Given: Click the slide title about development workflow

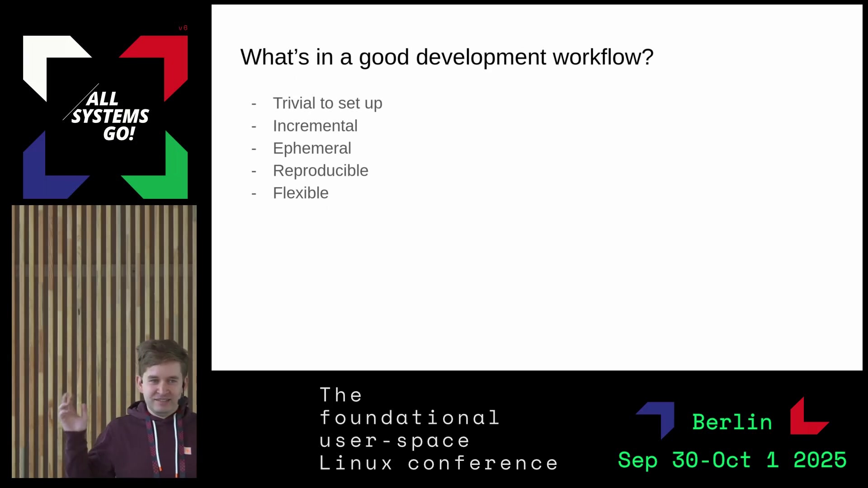Looking at the screenshot, I should (446, 57).
